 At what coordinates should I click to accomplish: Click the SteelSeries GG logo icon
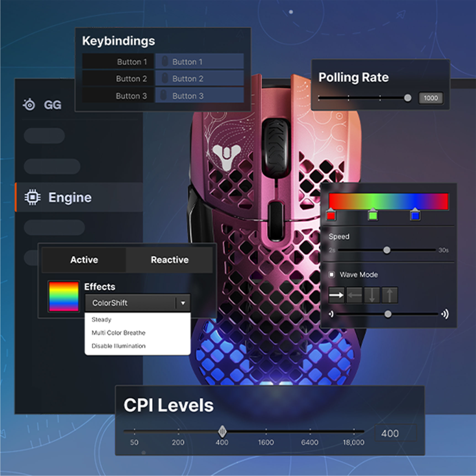coord(29,105)
